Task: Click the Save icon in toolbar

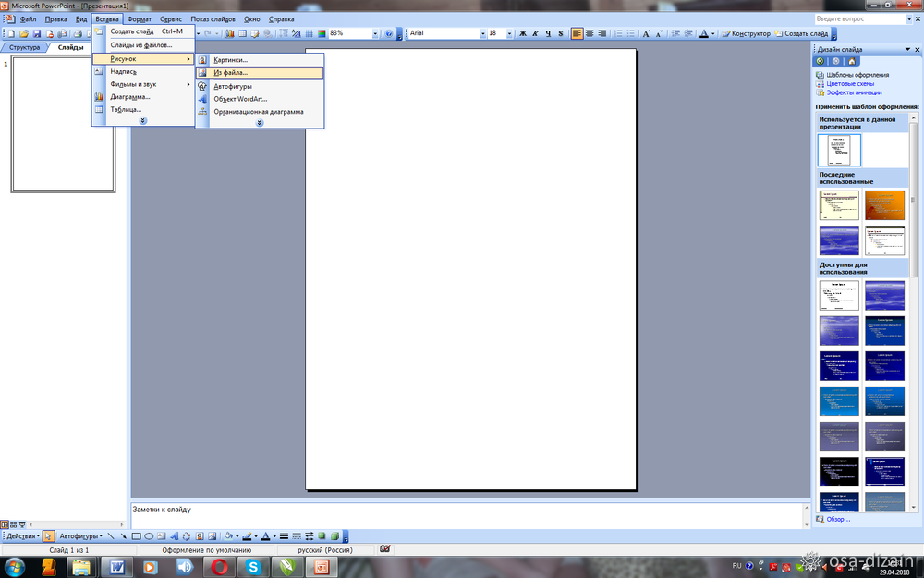Action: (37, 33)
